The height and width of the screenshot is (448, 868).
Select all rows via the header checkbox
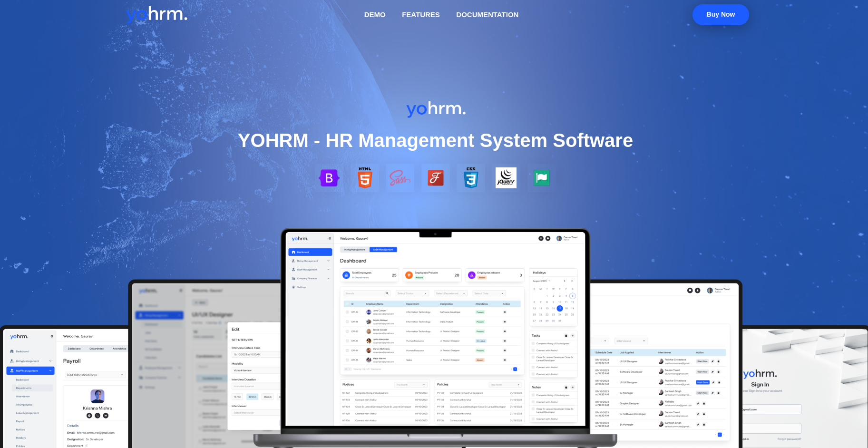[347, 304]
